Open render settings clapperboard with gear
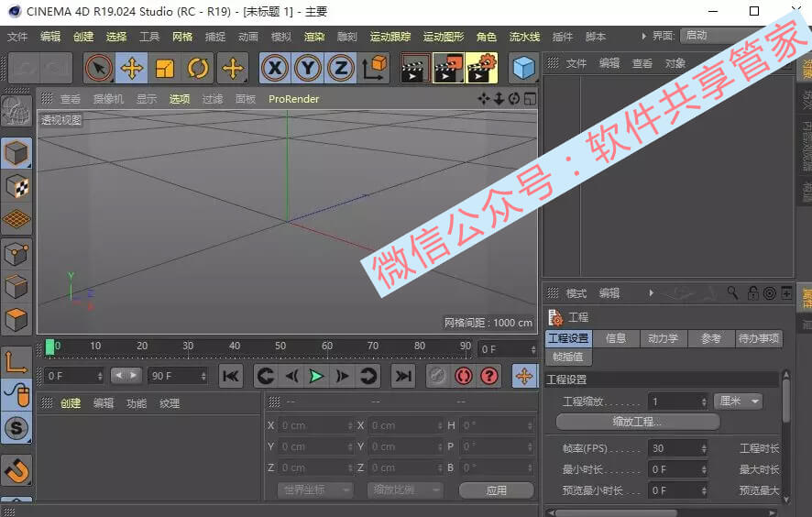Image resolution: width=812 pixels, height=517 pixels. [482, 68]
